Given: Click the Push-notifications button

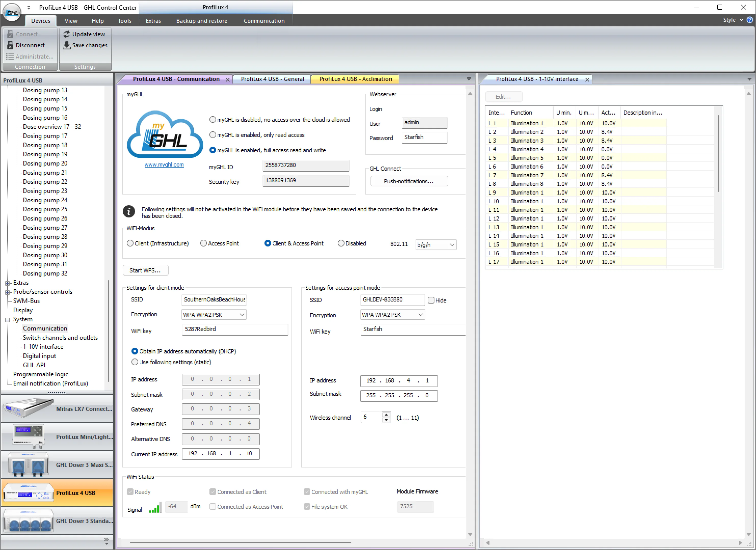Looking at the screenshot, I should [x=408, y=181].
